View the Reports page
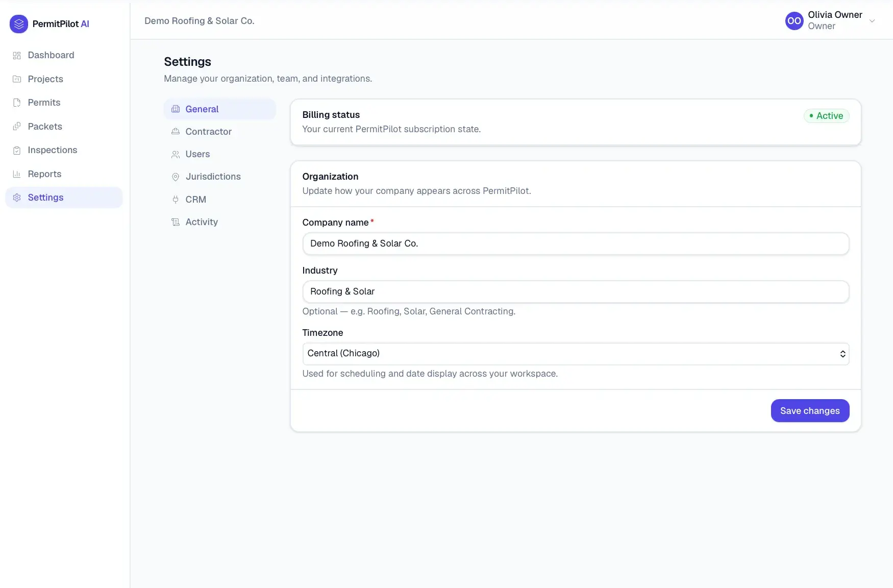The image size is (893, 588). (64, 174)
